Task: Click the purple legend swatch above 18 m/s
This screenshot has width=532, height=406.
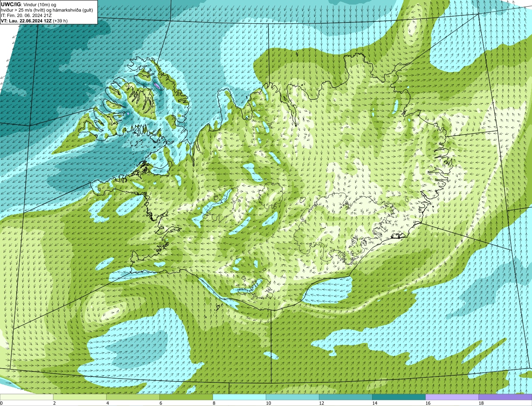Action: point(505,397)
